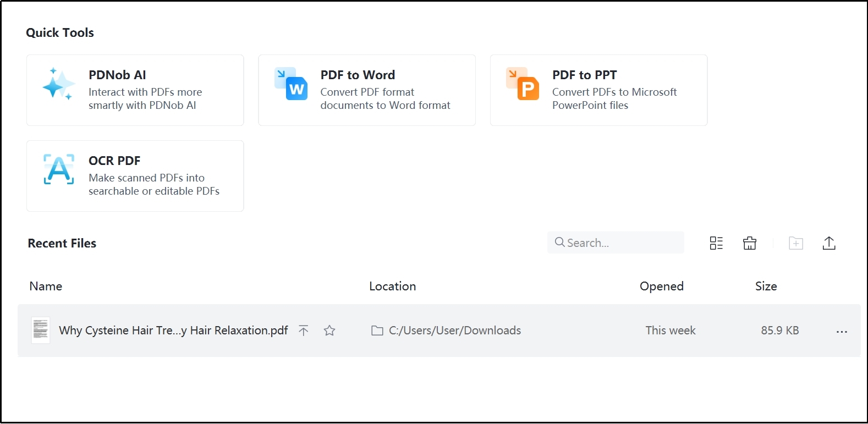Switch recent files list view layout
The height and width of the screenshot is (424, 868).
click(716, 243)
